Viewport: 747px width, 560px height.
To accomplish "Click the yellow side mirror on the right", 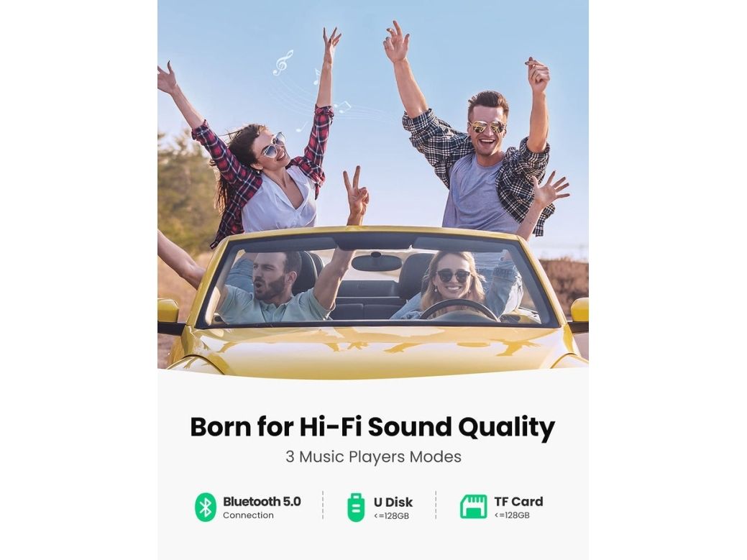I will [x=578, y=313].
